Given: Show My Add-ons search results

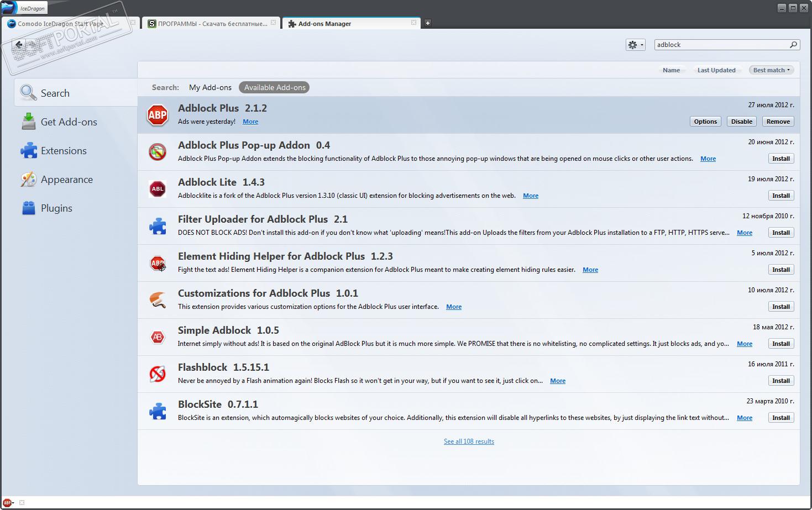Looking at the screenshot, I should point(210,87).
